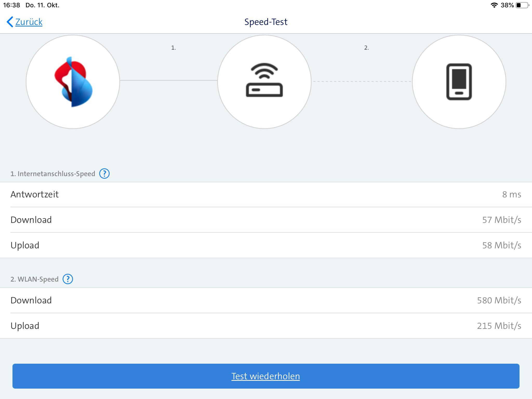Select the WLAN Upload 215 Mbit/s row
532x399 pixels.
pyautogui.click(x=266, y=326)
